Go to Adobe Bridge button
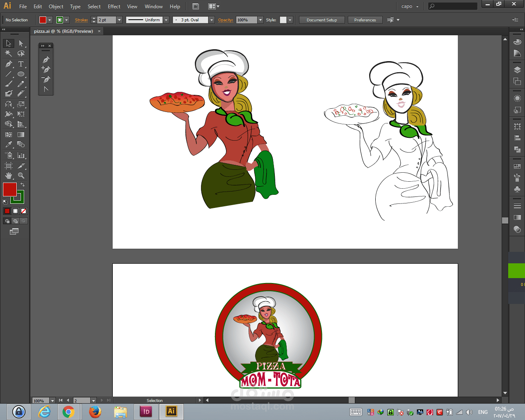 (x=196, y=7)
